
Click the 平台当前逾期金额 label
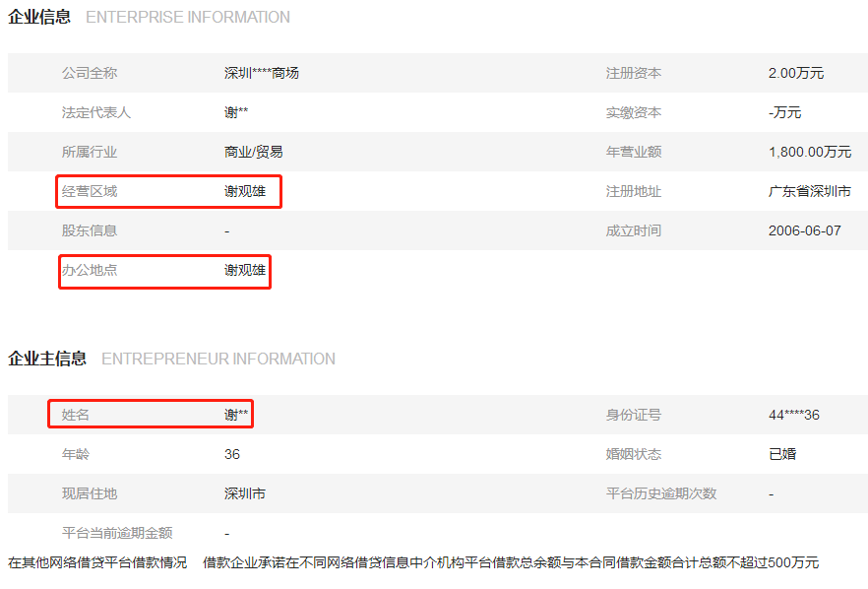(x=117, y=533)
